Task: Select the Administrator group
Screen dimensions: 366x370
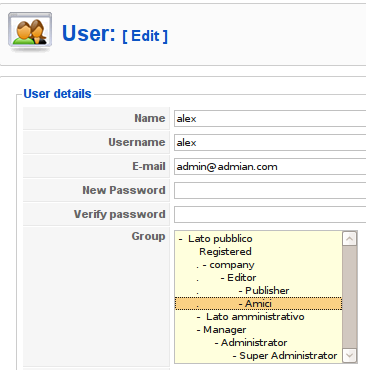Action: pyautogui.click(x=258, y=343)
